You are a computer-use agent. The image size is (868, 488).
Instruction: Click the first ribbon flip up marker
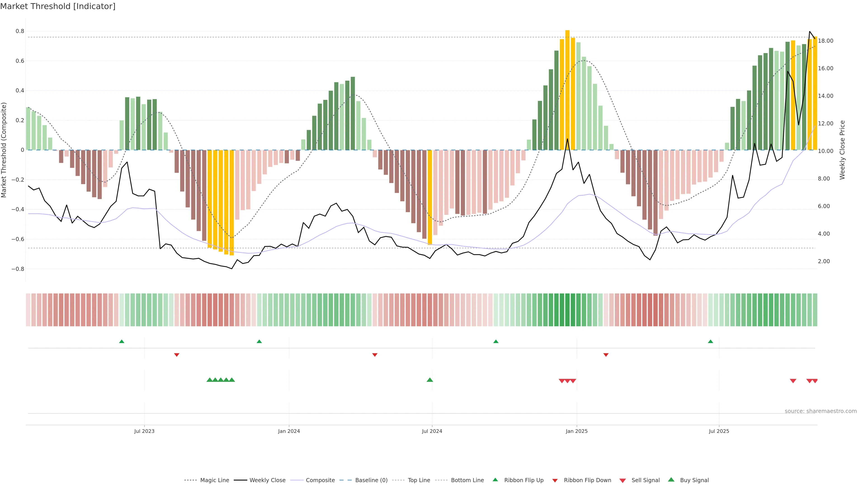click(x=122, y=342)
